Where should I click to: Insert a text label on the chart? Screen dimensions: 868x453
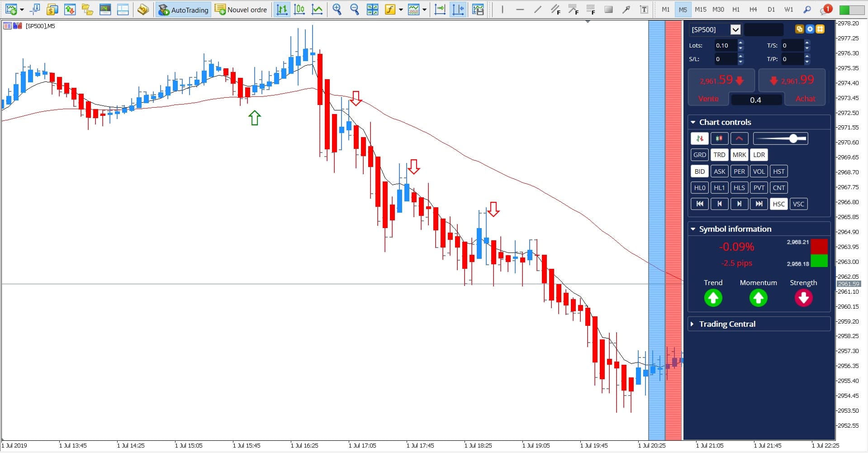coord(644,9)
